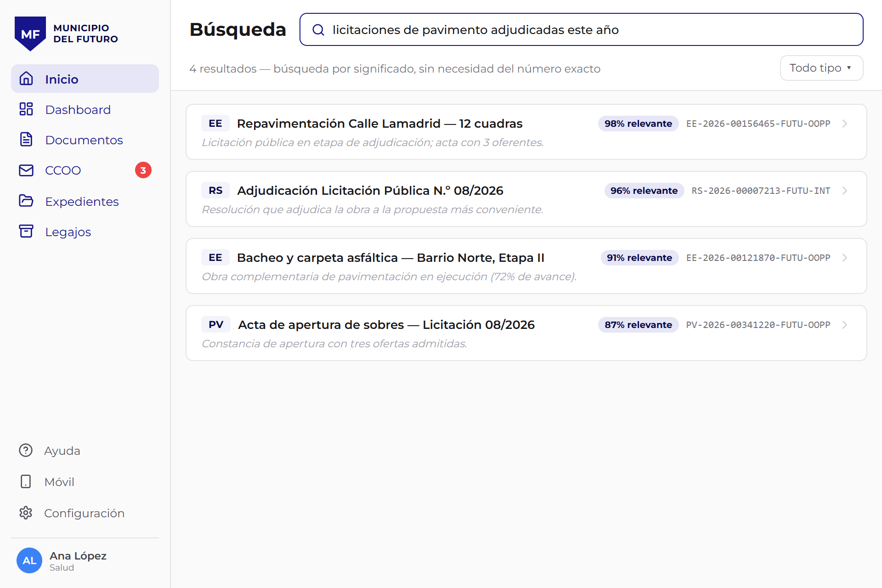Click description 'Obra complementaria de pavimentación'
This screenshot has width=882, height=588.
pos(389,277)
